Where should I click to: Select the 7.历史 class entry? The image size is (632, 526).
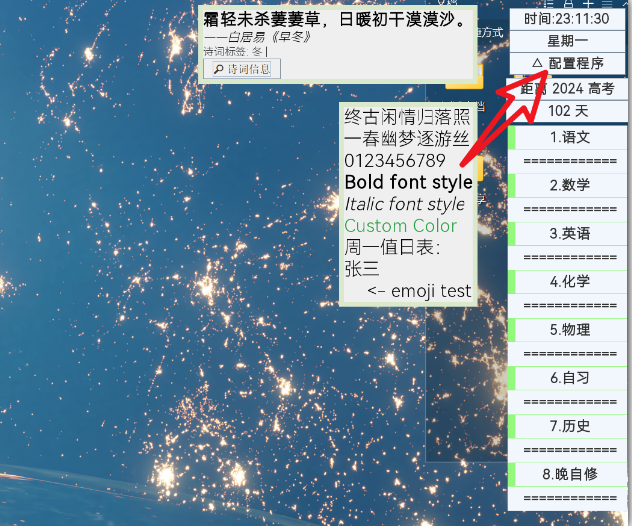point(570,426)
